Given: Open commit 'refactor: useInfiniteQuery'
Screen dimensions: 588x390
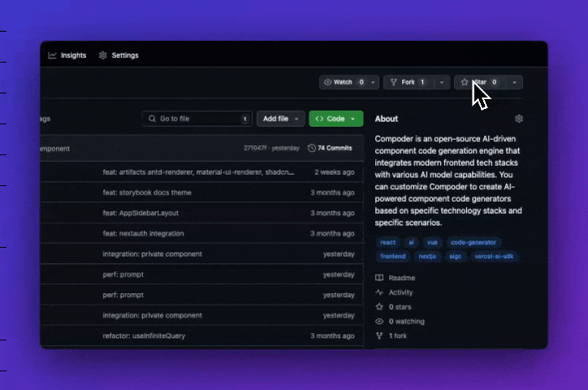Looking at the screenshot, I should coord(144,336).
